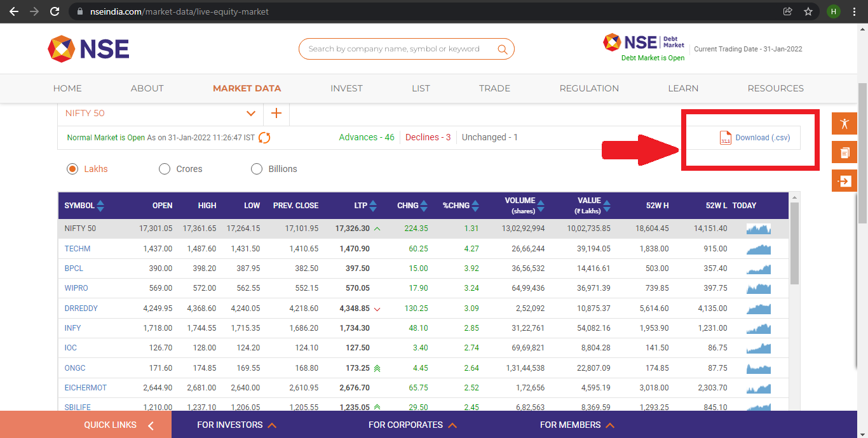
Task: Open the NIFTY 50 today chart thumbnail
Action: click(x=759, y=229)
